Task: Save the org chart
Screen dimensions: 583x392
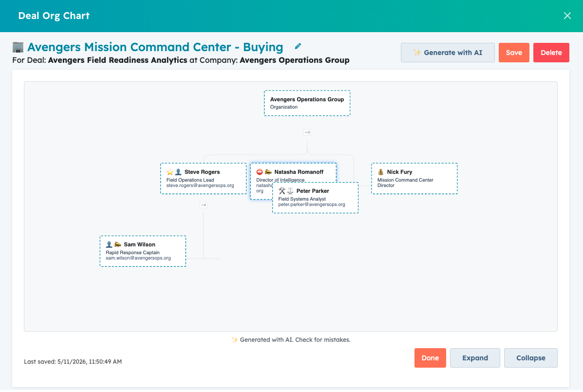Action: 514,53
